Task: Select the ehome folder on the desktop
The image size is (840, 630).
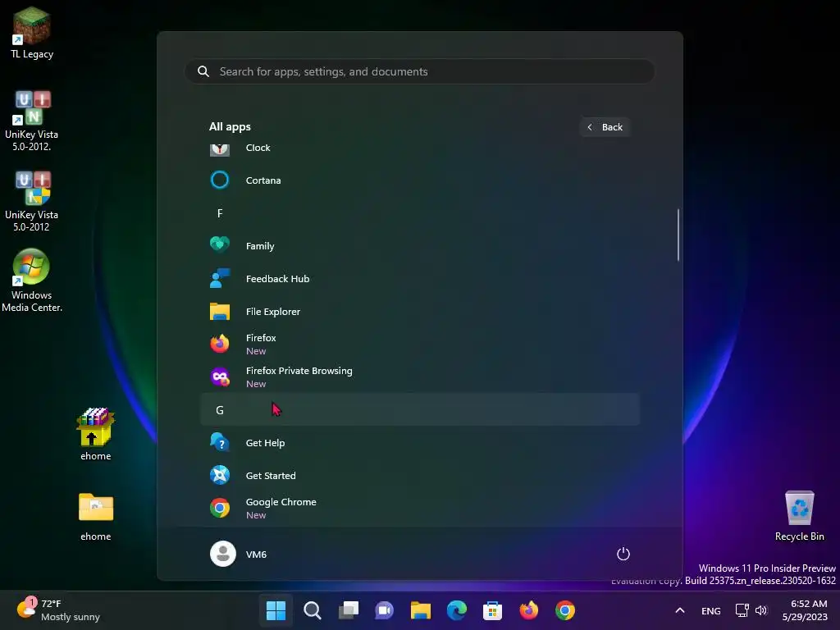Action: coord(95,517)
